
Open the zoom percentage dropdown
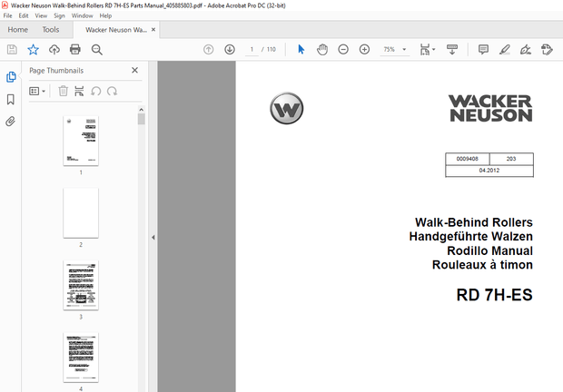404,50
